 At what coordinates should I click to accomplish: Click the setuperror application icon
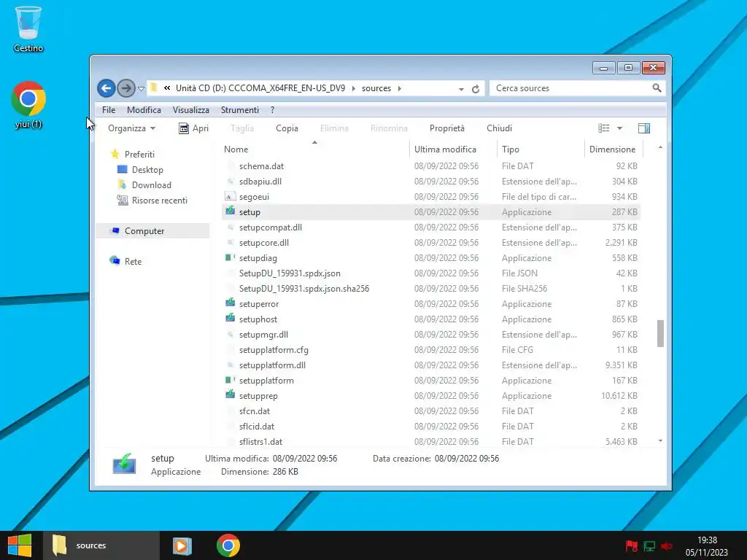coord(230,303)
